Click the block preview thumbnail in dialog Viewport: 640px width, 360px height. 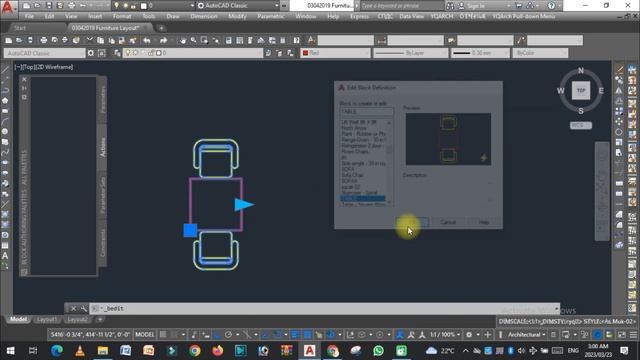pyautogui.click(x=448, y=139)
